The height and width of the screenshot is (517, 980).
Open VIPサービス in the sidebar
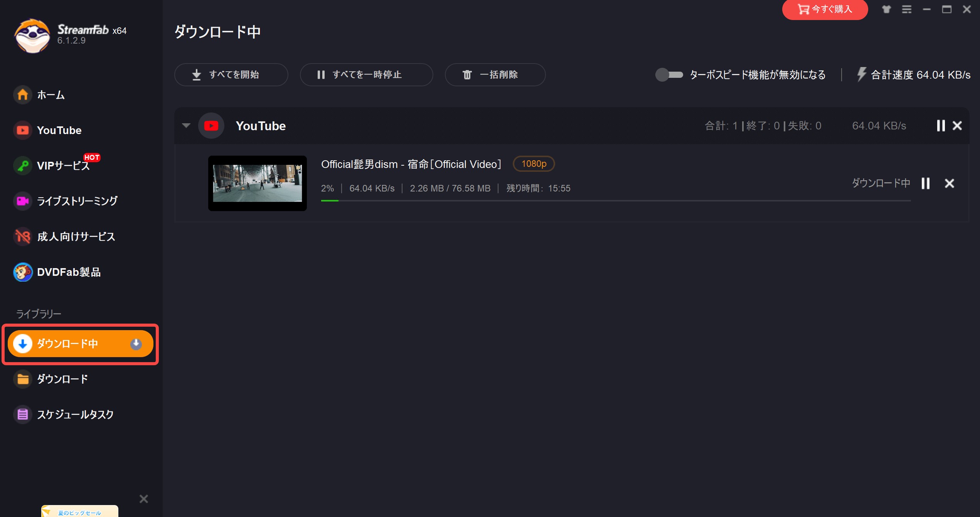click(x=63, y=166)
